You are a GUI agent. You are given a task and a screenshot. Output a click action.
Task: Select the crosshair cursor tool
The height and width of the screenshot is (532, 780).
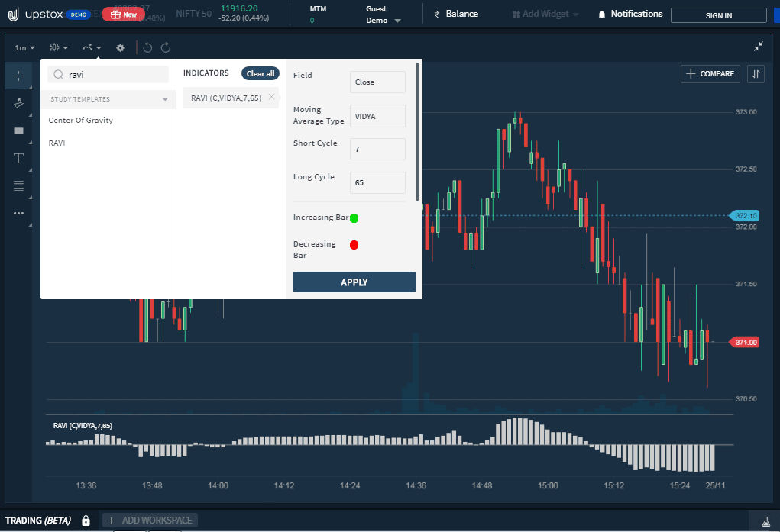tap(19, 76)
